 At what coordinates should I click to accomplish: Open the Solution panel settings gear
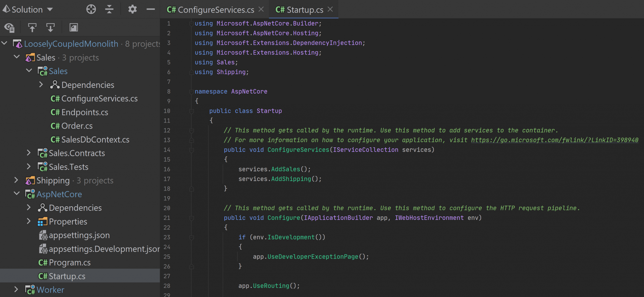[x=132, y=9]
